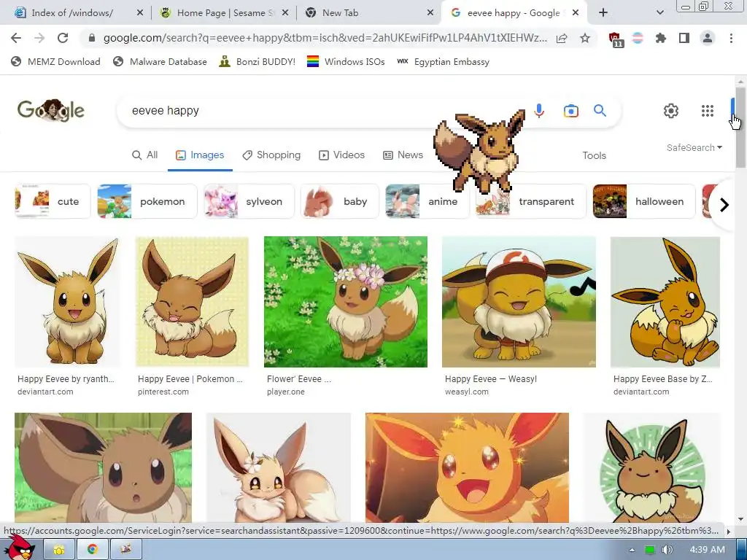The height and width of the screenshot is (560, 747).
Task: Close the eevee happy Google tab
Action: point(576,13)
